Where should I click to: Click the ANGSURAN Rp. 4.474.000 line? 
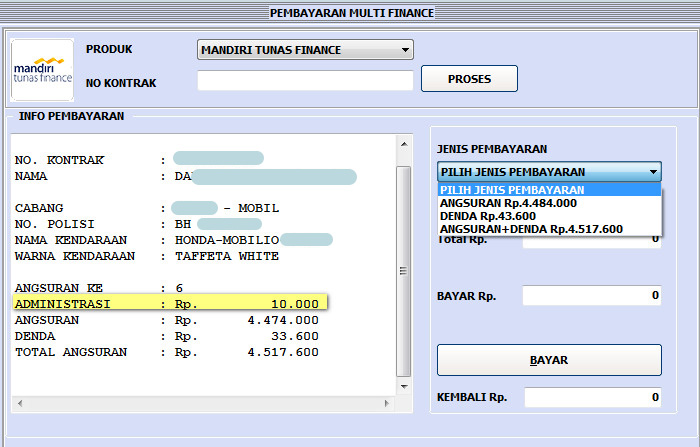(167, 320)
